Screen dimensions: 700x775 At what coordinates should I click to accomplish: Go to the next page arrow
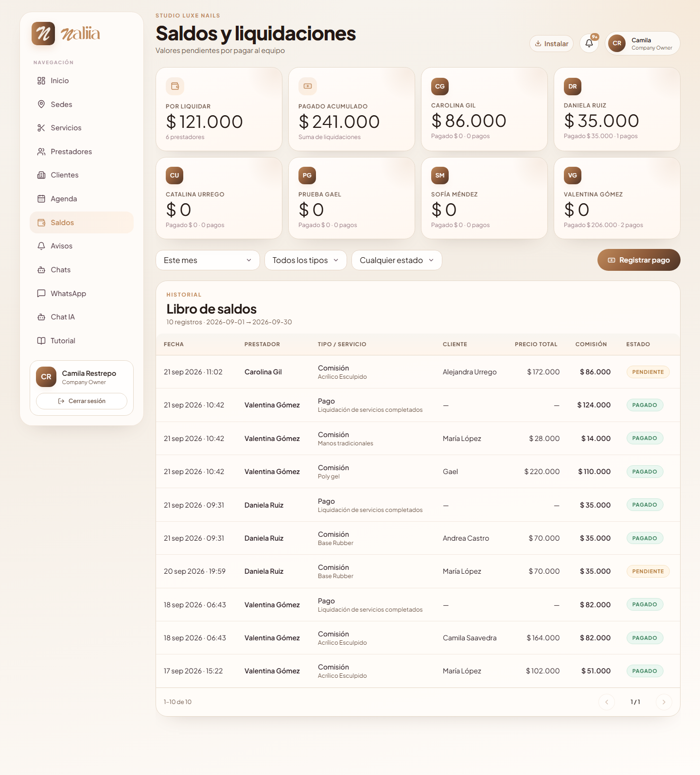[x=664, y=702]
